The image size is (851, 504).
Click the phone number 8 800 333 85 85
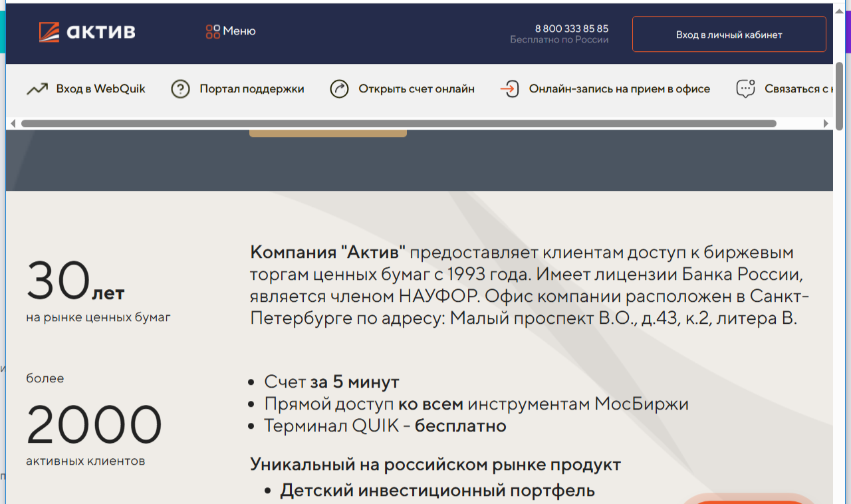(572, 28)
